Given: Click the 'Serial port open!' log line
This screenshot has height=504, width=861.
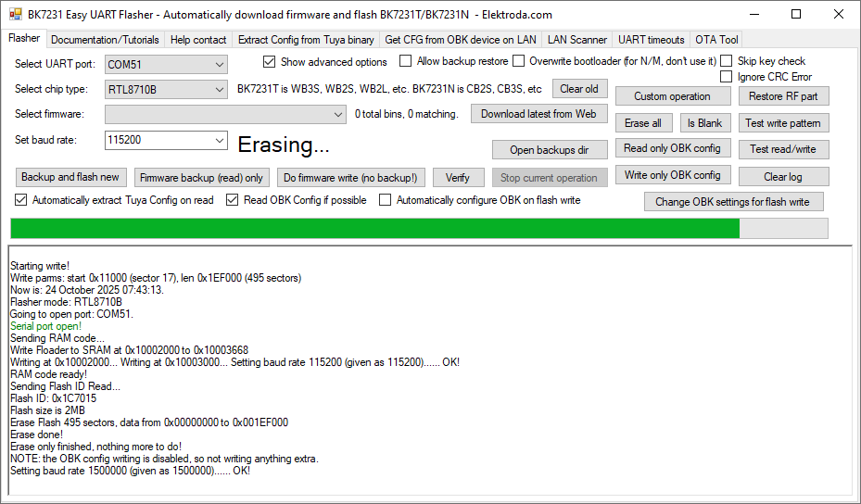Looking at the screenshot, I should pyautogui.click(x=45, y=326).
